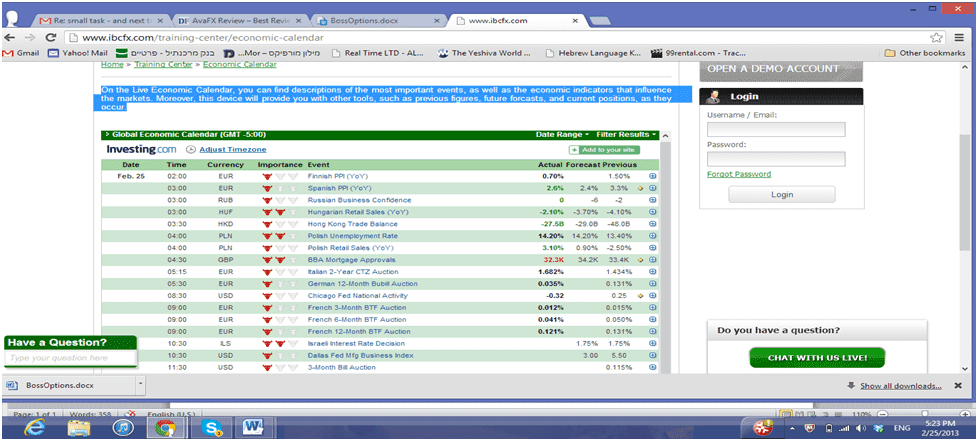Image resolution: width=978 pixels, height=441 pixels.
Task: Go back with the browser back arrow
Action: [x=10, y=37]
